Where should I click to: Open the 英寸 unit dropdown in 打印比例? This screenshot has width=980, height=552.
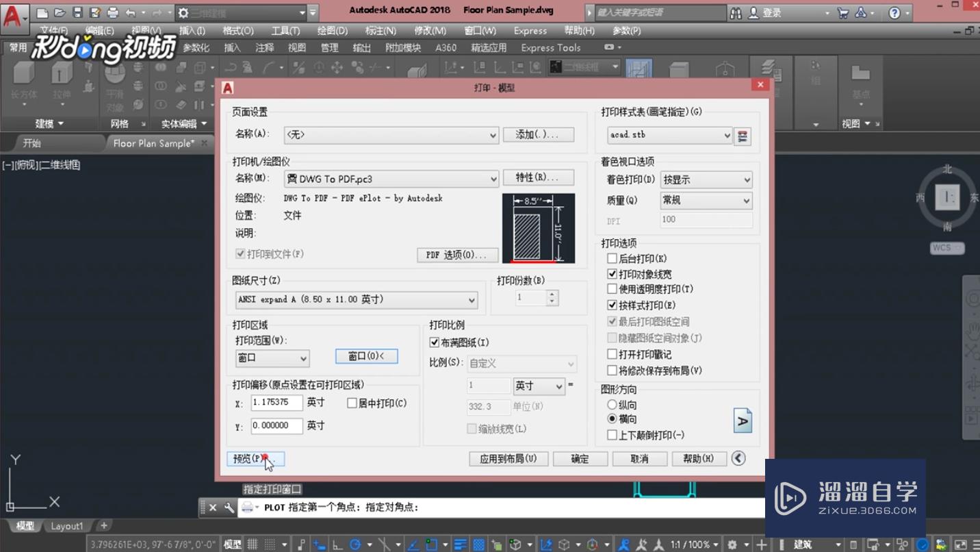(539, 386)
